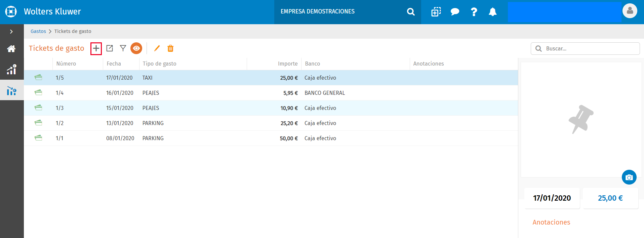644x238 pixels.
Task: Open the expenses module icon in sidebar
Action: 11,90
